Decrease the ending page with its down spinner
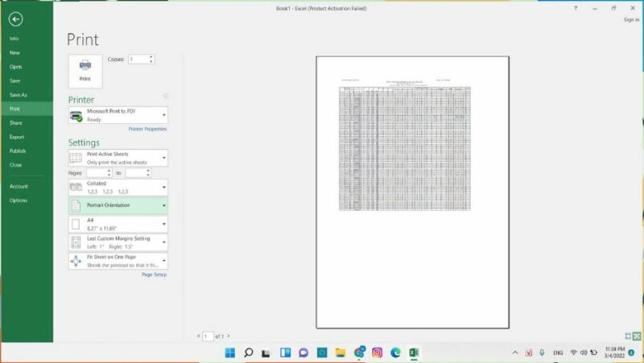Image resolution: width=644 pixels, height=363 pixels. click(x=148, y=175)
